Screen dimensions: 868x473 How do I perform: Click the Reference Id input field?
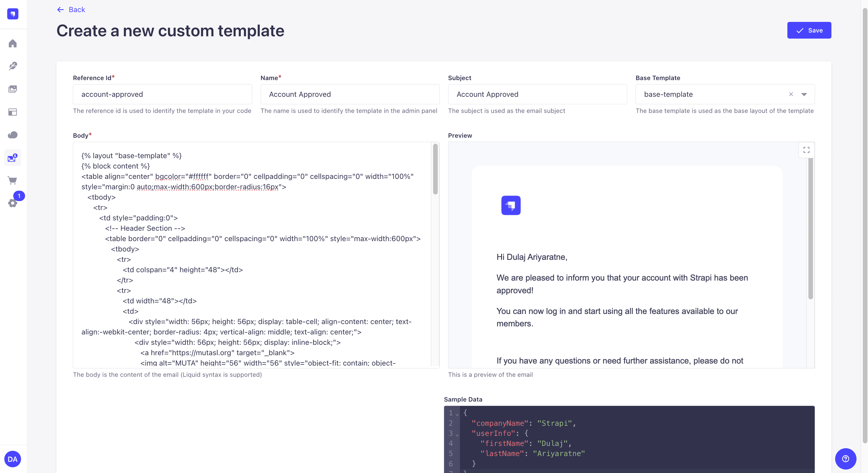click(162, 94)
